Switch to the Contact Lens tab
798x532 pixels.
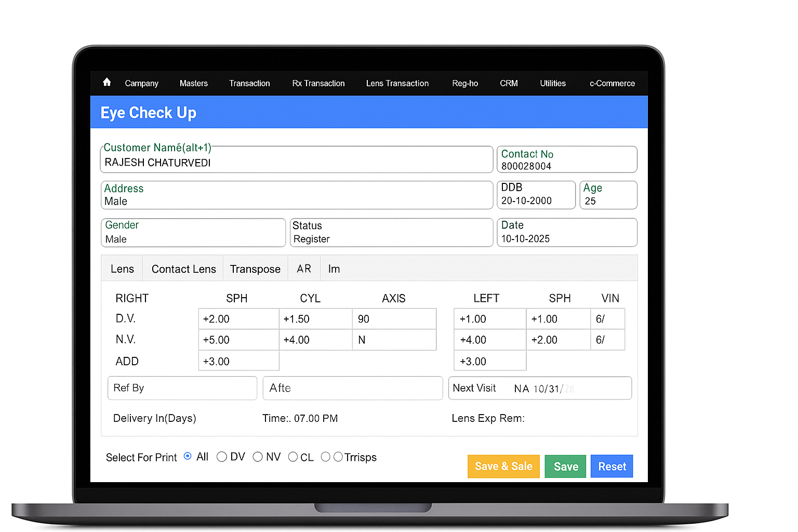(183, 269)
